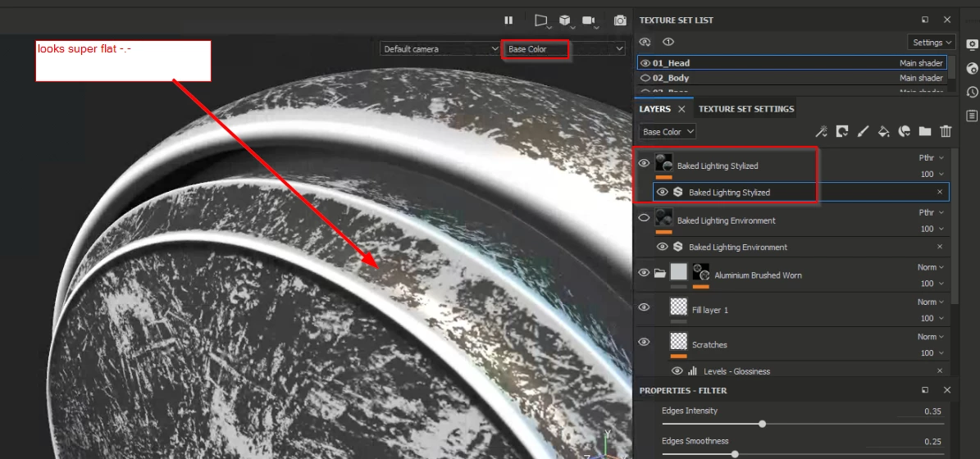Image resolution: width=980 pixels, height=459 pixels.
Task: Add a fill layer with bucket icon
Action: [884, 131]
